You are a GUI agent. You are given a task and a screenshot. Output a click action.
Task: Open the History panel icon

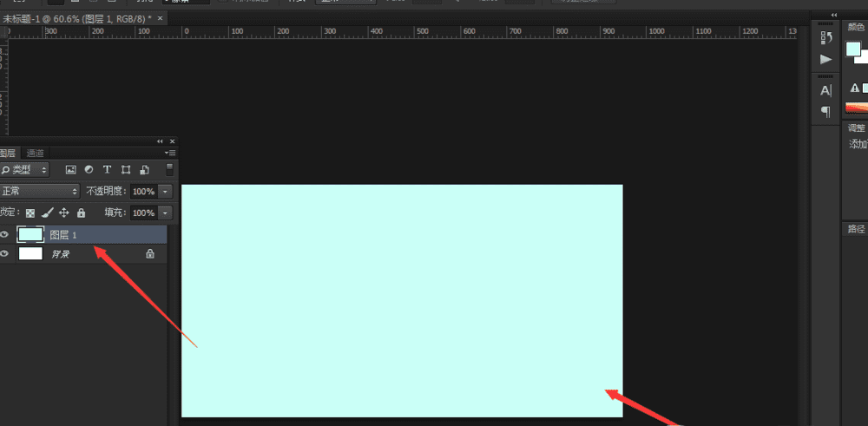point(826,37)
